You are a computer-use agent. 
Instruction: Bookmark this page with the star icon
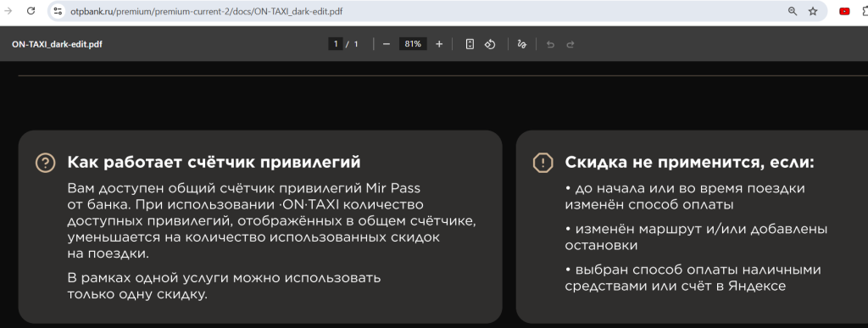[x=813, y=11]
